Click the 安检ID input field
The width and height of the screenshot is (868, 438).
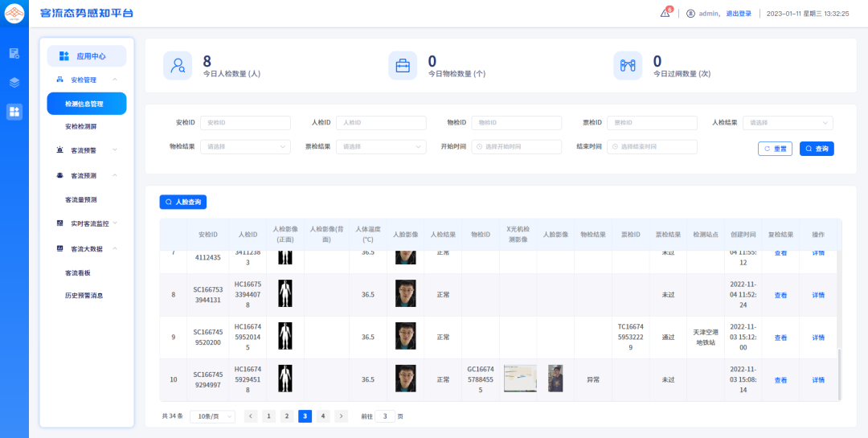click(245, 123)
